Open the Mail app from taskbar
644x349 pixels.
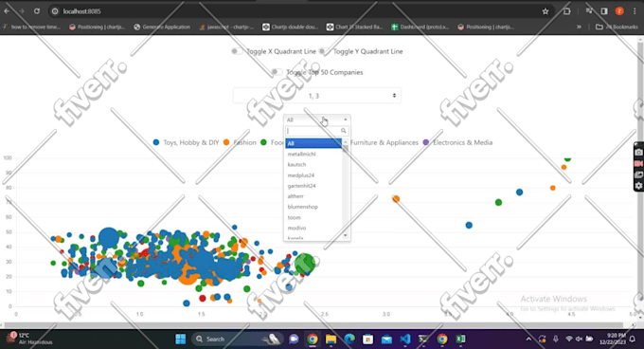point(386,340)
